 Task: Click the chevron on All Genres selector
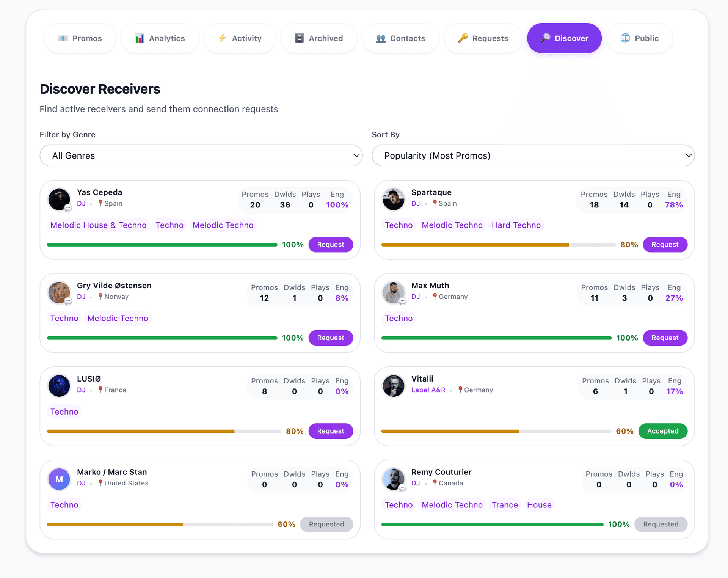356,155
